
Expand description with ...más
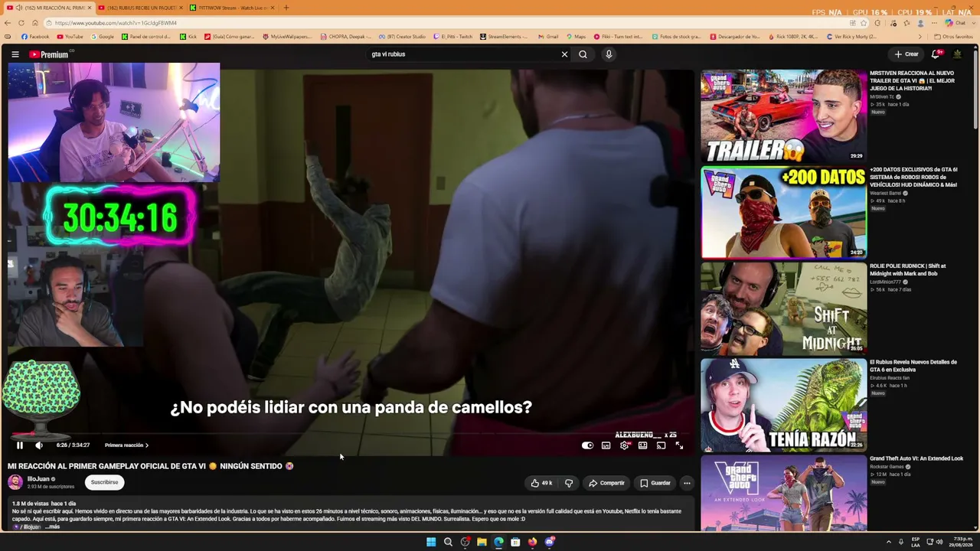[51, 527]
